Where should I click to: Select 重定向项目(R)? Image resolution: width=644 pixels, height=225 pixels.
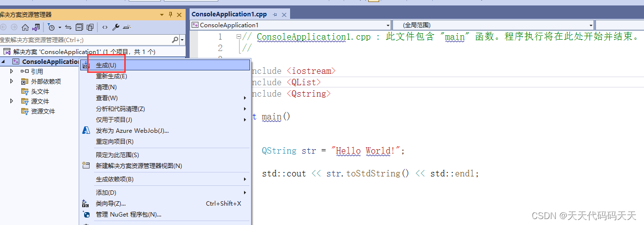click(165, 141)
